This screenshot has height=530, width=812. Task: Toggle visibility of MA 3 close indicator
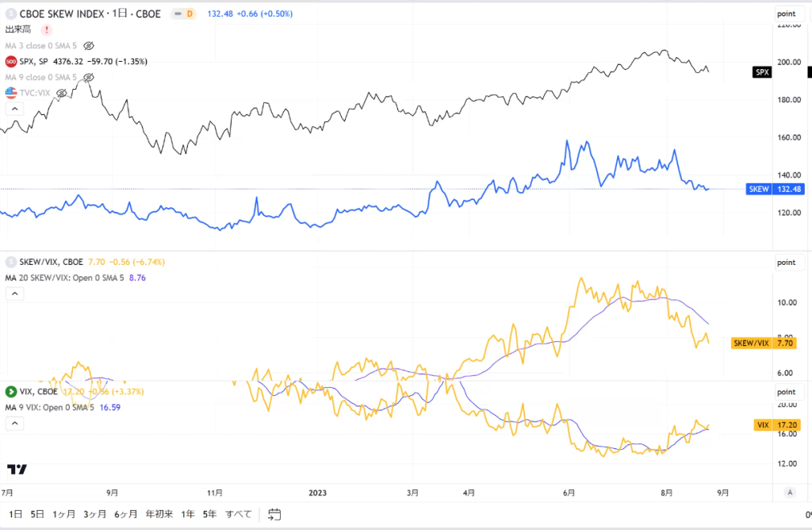(89, 45)
